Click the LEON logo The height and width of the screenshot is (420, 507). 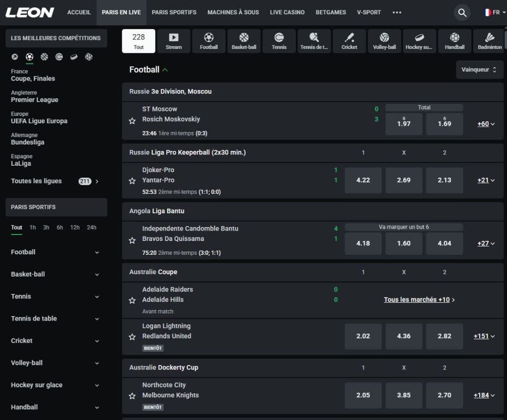30,12
